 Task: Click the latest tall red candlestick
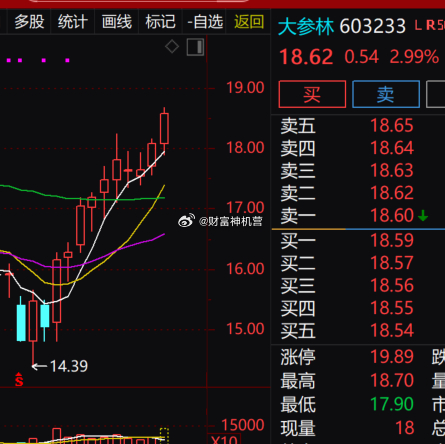tap(164, 129)
